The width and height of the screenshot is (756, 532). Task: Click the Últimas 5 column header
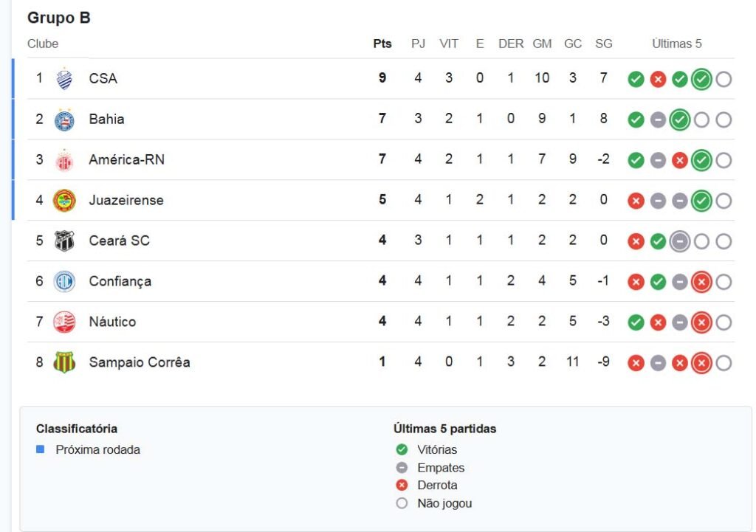[x=677, y=44]
